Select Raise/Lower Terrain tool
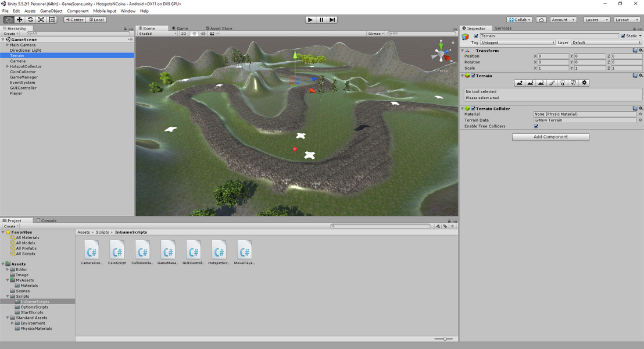Viewport: 644px width, 349px height. pos(520,83)
